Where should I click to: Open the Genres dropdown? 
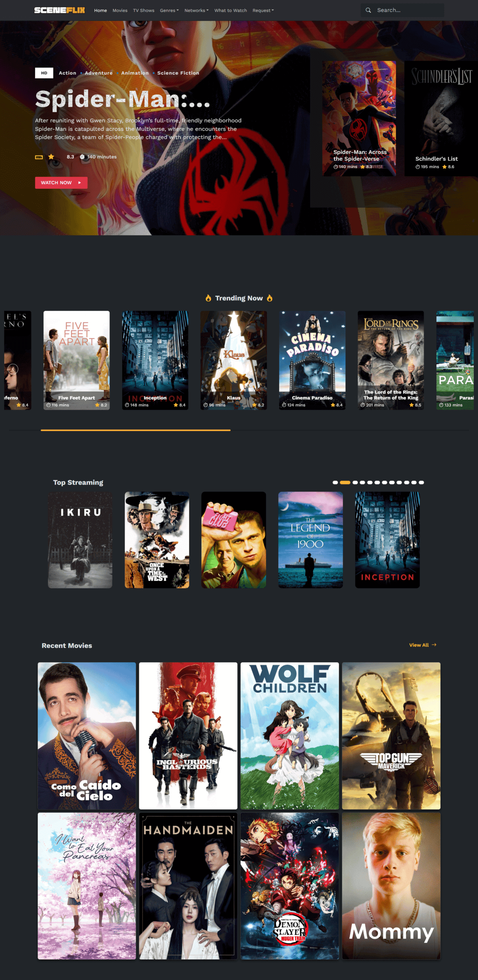169,10
